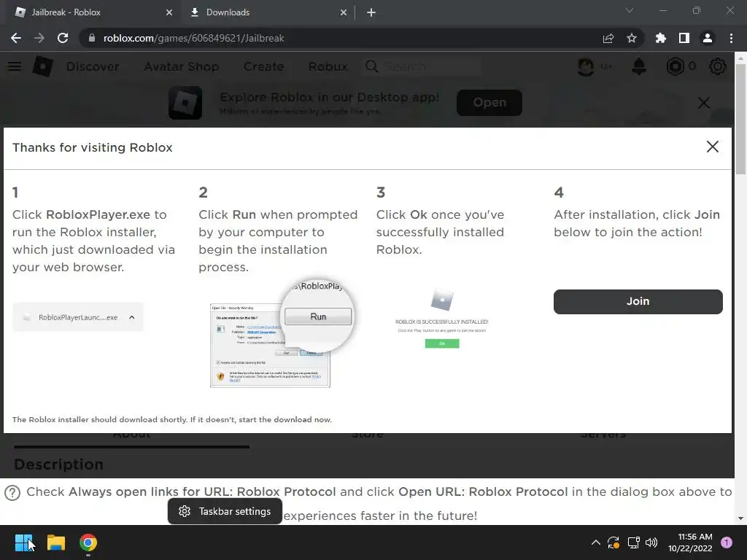The height and width of the screenshot is (560, 747).
Task: Click the Robux balance icon
Action: click(675, 66)
